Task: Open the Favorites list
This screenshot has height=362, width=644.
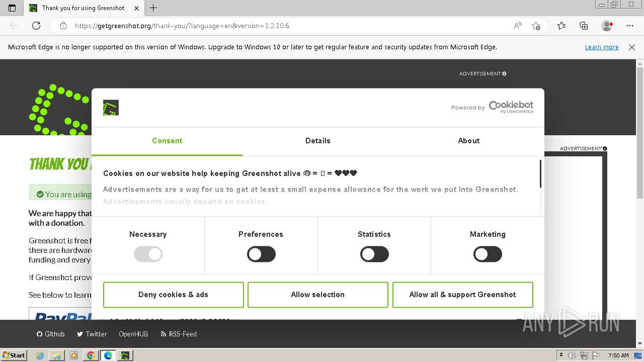Action: 561,26
